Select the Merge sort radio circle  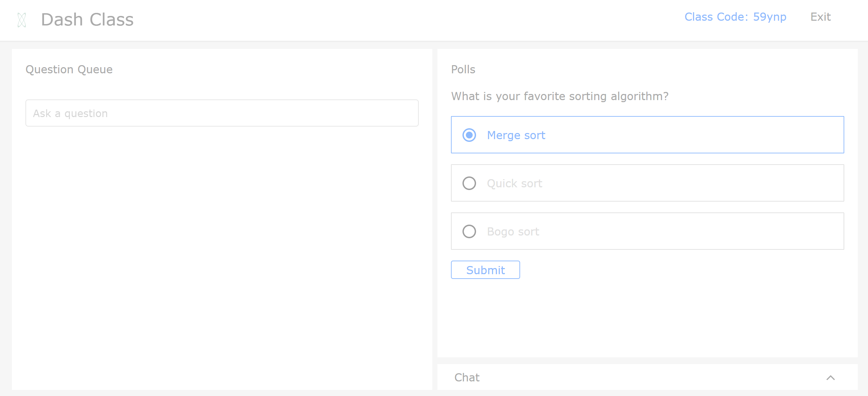click(x=469, y=135)
